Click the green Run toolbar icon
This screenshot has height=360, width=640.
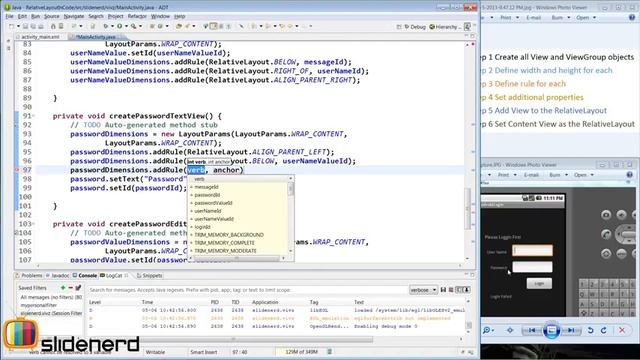pos(120,26)
